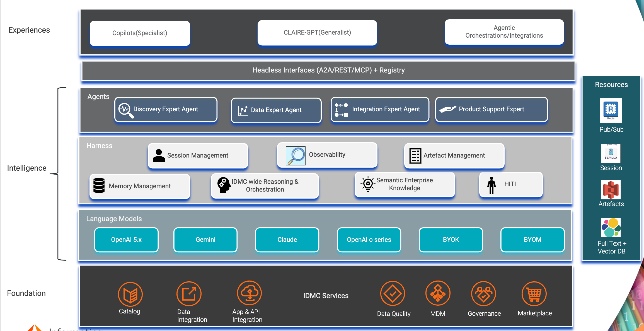This screenshot has width=644, height=331.
Task: Click the Foundation layer label
Action: (x=26, y=293)
